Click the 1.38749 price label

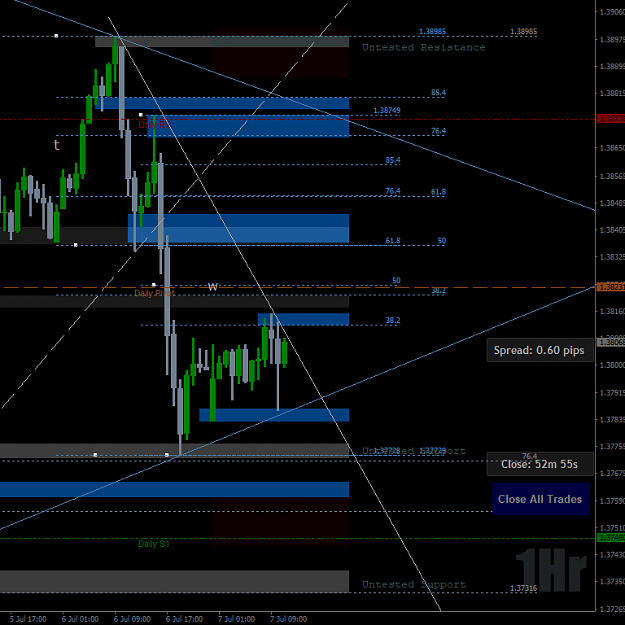[x=387, y=110]
